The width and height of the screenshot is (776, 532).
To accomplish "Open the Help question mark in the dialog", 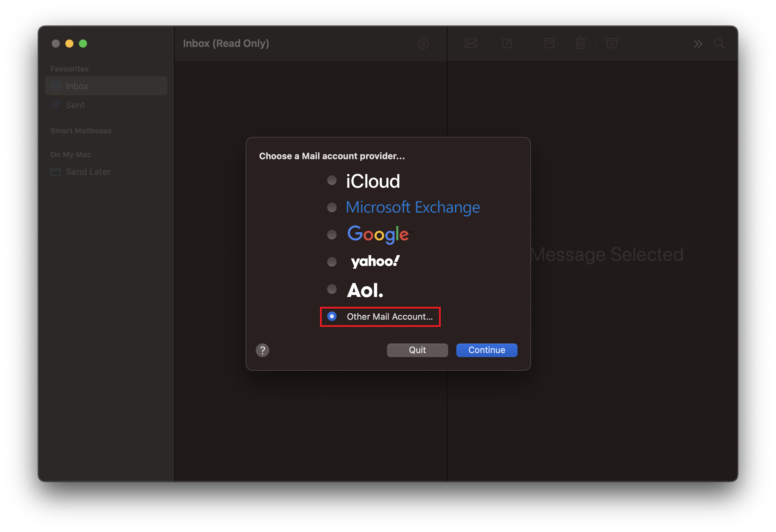I will point(262,350).
